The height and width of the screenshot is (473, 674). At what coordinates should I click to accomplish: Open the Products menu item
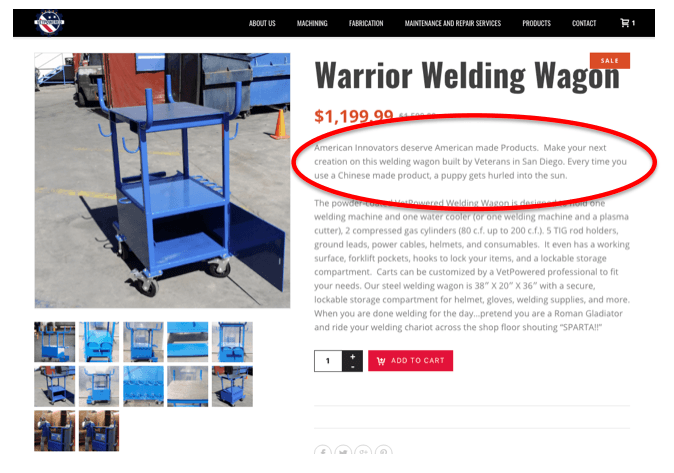click(536, 23)
